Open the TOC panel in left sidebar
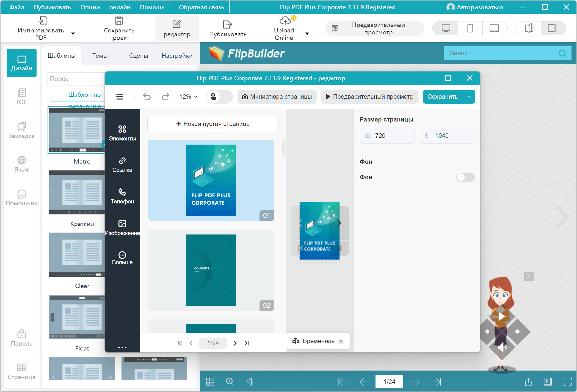 point(21,96)
